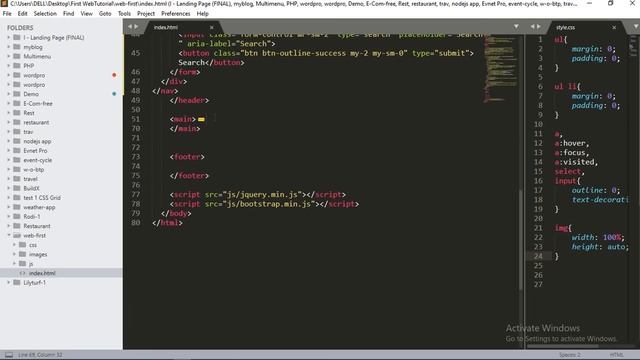The image size is (640, 360).
Task: Expand the '1 - Landing Page (FINAL)' folder
Action: pos(9,37)
